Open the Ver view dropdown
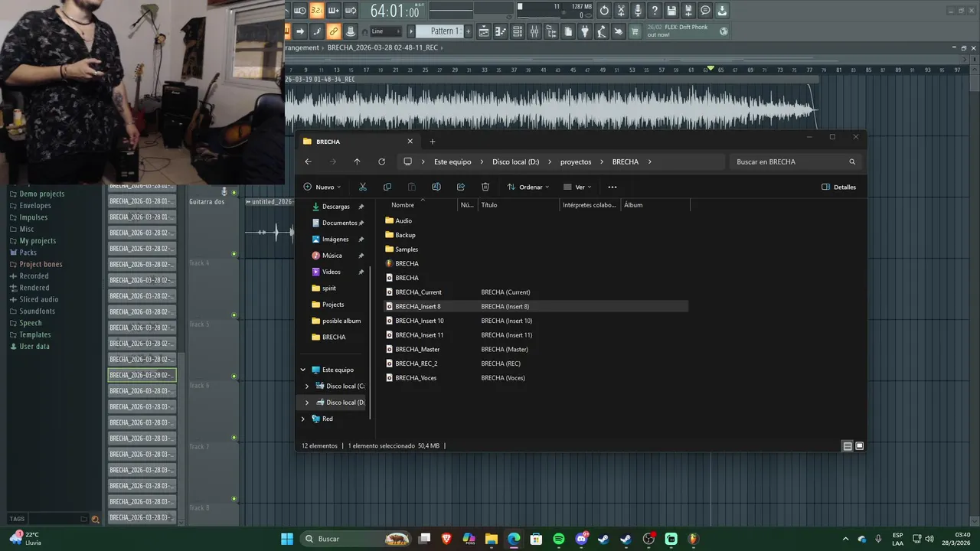 point(577,187)
